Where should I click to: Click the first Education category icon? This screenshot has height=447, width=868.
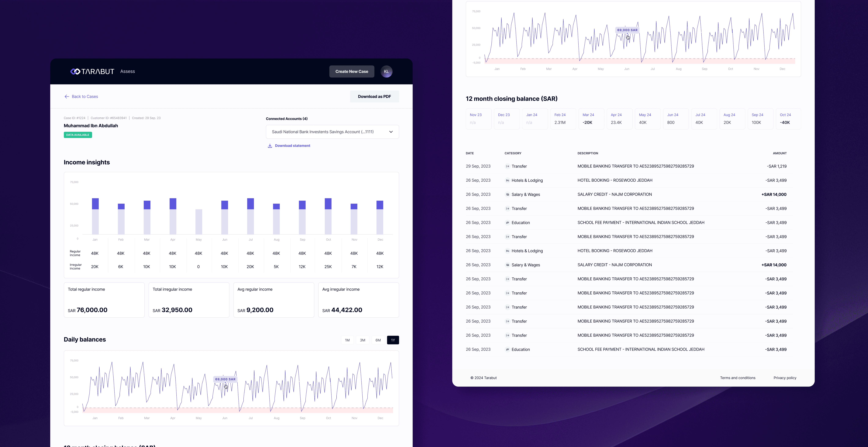tap(507, 223)
